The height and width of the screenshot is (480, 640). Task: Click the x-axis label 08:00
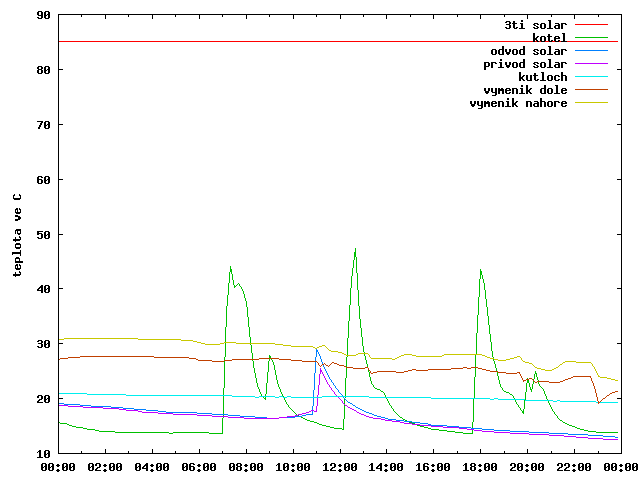(x=246, y=467)
